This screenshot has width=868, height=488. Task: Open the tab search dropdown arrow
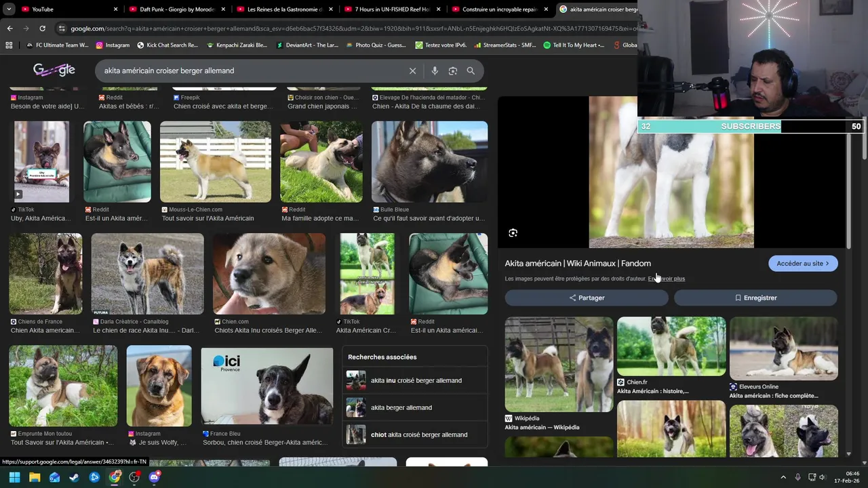click(9, 9)
